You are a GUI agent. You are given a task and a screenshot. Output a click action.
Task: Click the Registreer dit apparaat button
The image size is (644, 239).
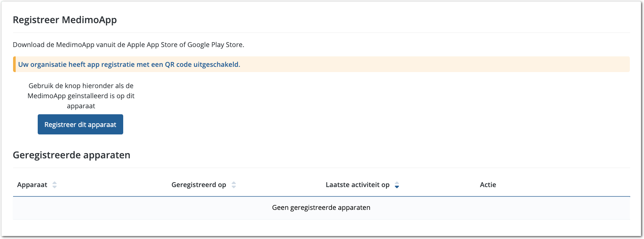(x=80, y=124)
